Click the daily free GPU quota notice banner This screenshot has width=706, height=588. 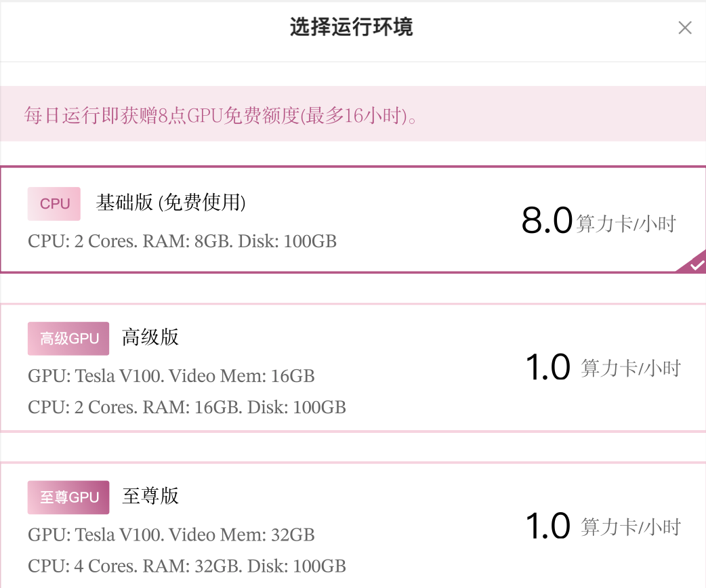pyautogui.click(x=353, y=114)
